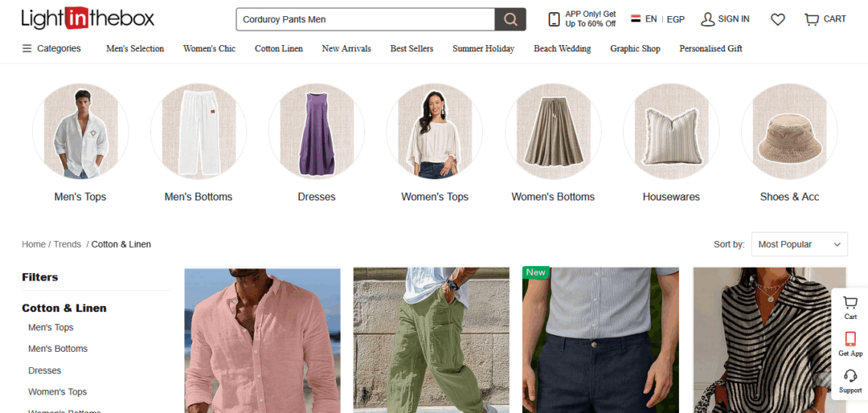The width and height of the screenshot is (868, 413).
Task: Click the Home breadcrumb link
Action: pos(33,244)
